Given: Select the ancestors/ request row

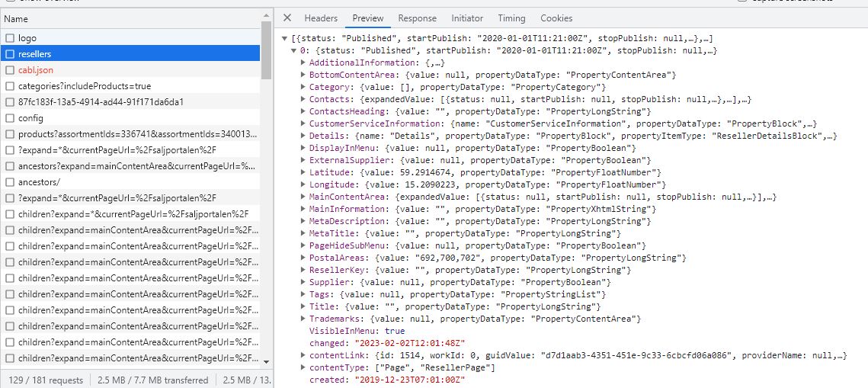Looking at the screenshot, I should point(38,182).
